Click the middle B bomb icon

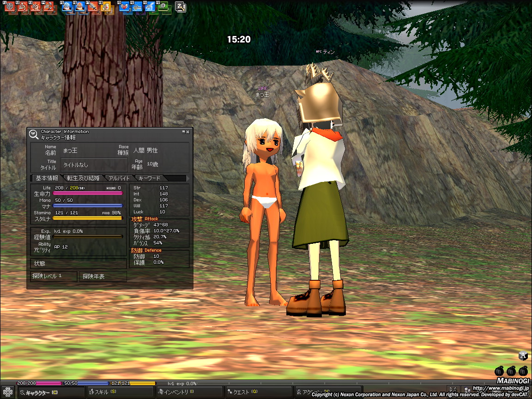[x=511, y=371]
